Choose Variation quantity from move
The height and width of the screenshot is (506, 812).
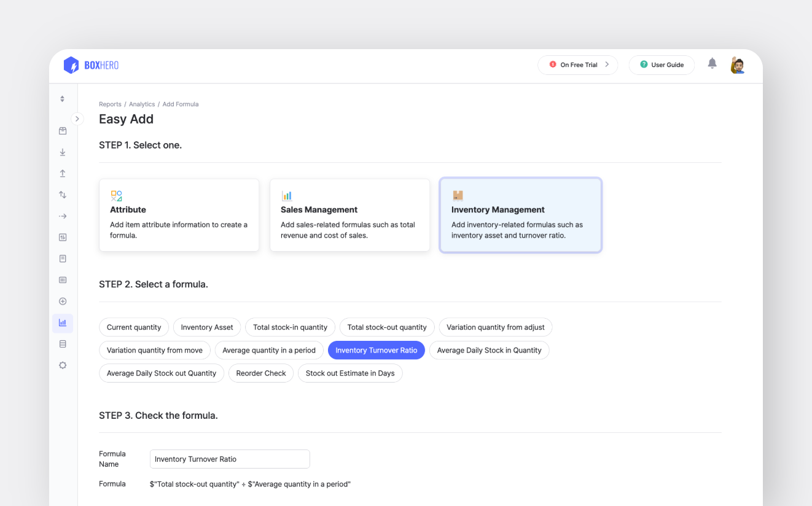(x=155, y=350)
